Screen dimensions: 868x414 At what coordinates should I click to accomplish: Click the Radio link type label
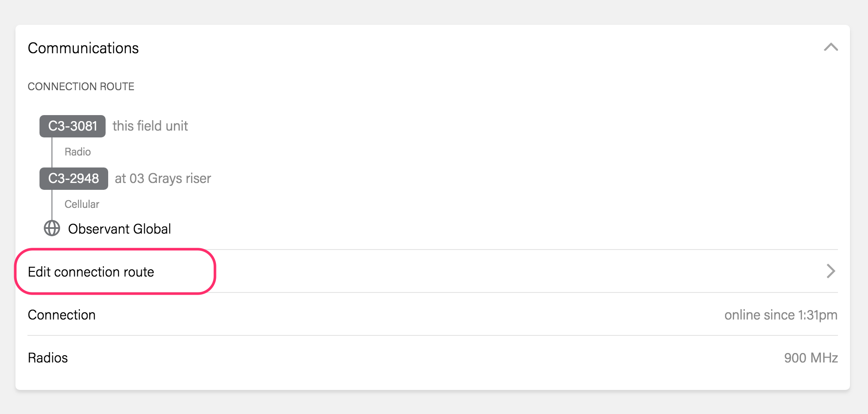pos(78,152)
